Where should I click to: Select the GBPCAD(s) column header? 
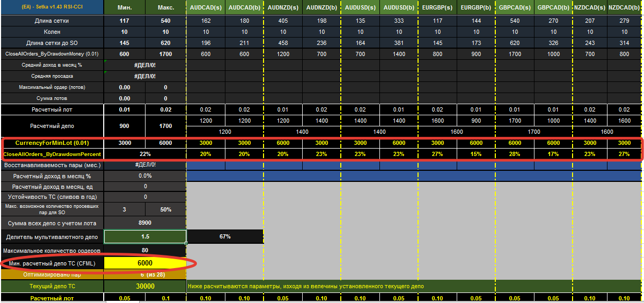514,8
